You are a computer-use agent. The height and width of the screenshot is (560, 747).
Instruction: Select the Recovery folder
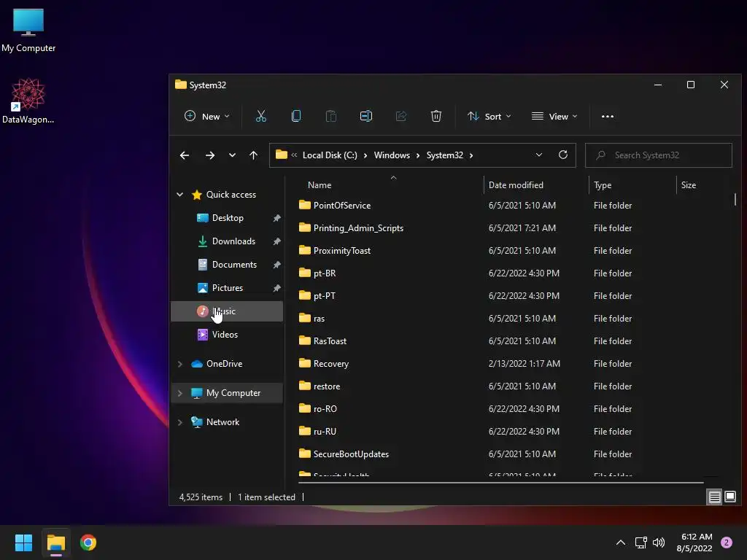pyautogui.click(x=330, y=364)
